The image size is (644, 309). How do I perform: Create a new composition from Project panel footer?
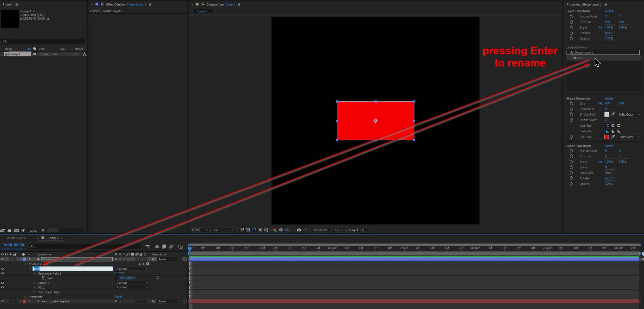point(16,230)
